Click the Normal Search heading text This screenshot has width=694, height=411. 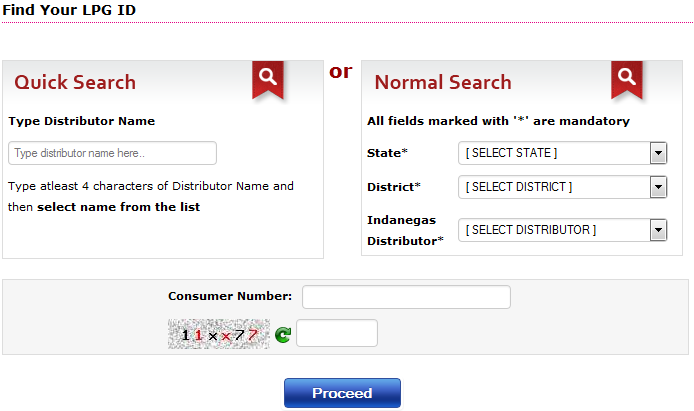443,82
